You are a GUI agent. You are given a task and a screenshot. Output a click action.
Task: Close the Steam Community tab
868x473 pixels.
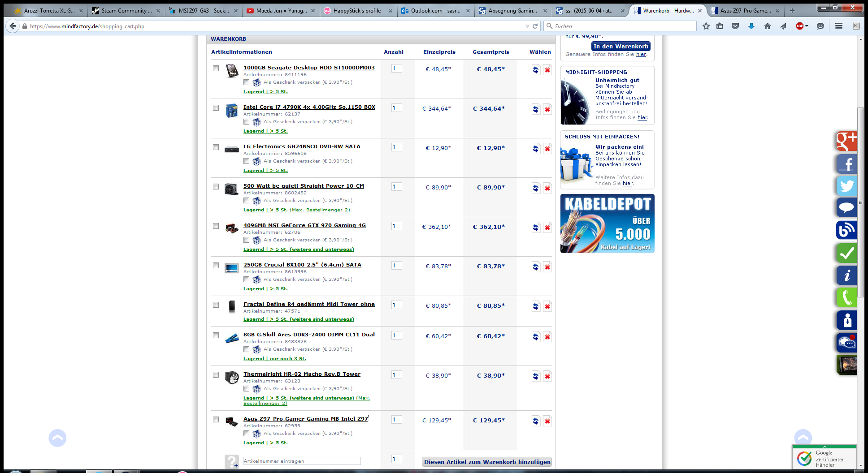158,11
